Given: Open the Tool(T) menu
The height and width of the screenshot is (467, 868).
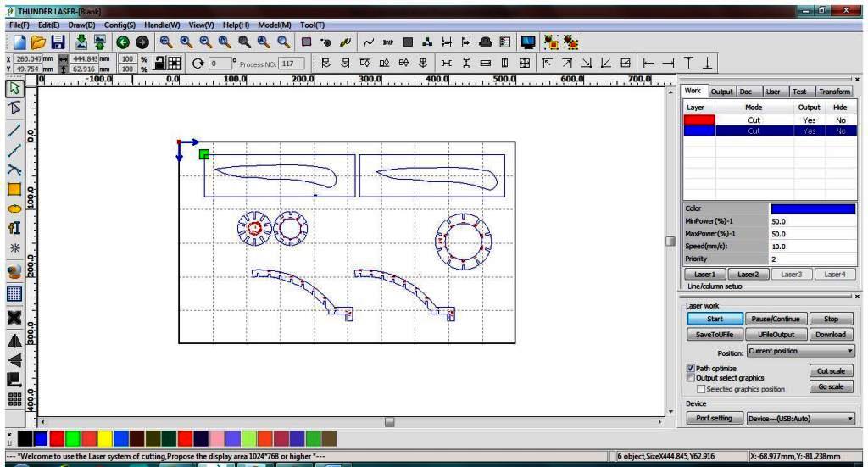Looking at the screenshot, I should point(312,25).
